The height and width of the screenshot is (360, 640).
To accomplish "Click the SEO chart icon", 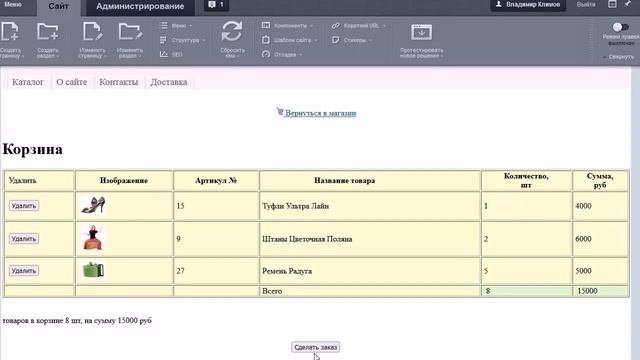I will pyautogui.click(x=164, y=54).
